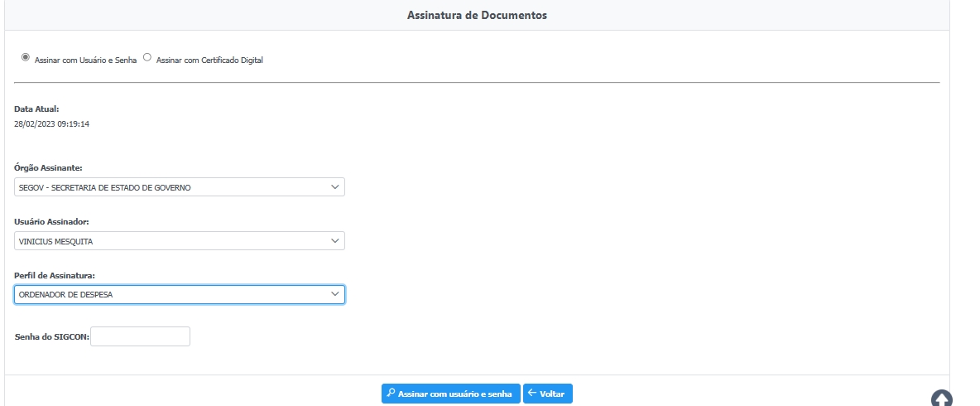Click chevron arrow beside ORDENADOR DE DESPESA
This screenshot has height=406, width=980.
(334, 294)
